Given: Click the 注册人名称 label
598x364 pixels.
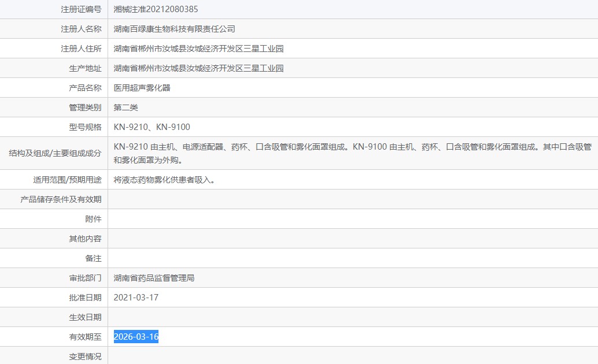Looking at the screenshot, I should click(x=81, y=29).
